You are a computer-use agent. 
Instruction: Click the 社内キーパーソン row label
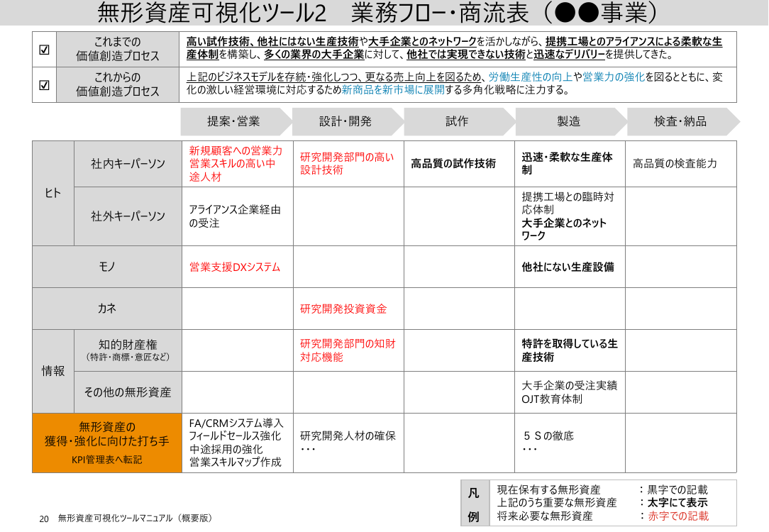click(128, 164)
